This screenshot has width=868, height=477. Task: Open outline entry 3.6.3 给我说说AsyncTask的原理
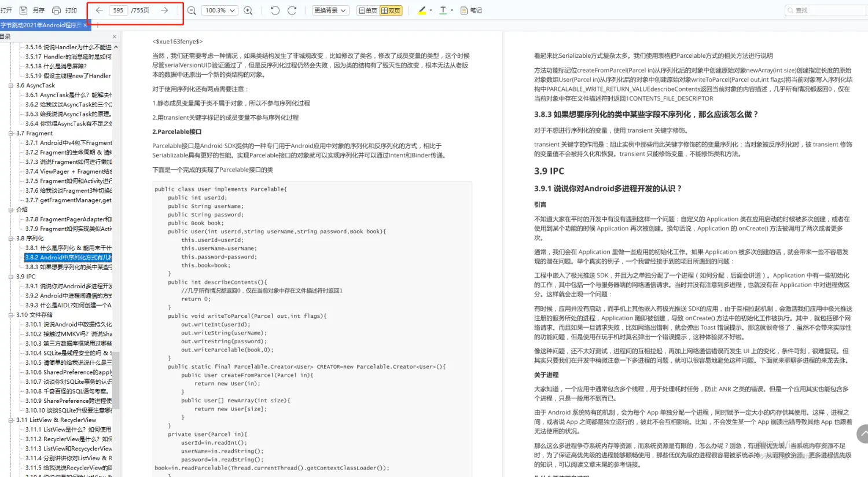tap(68, 114)
